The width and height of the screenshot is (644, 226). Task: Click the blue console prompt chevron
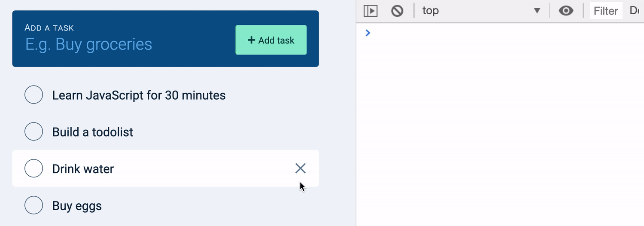368,33
